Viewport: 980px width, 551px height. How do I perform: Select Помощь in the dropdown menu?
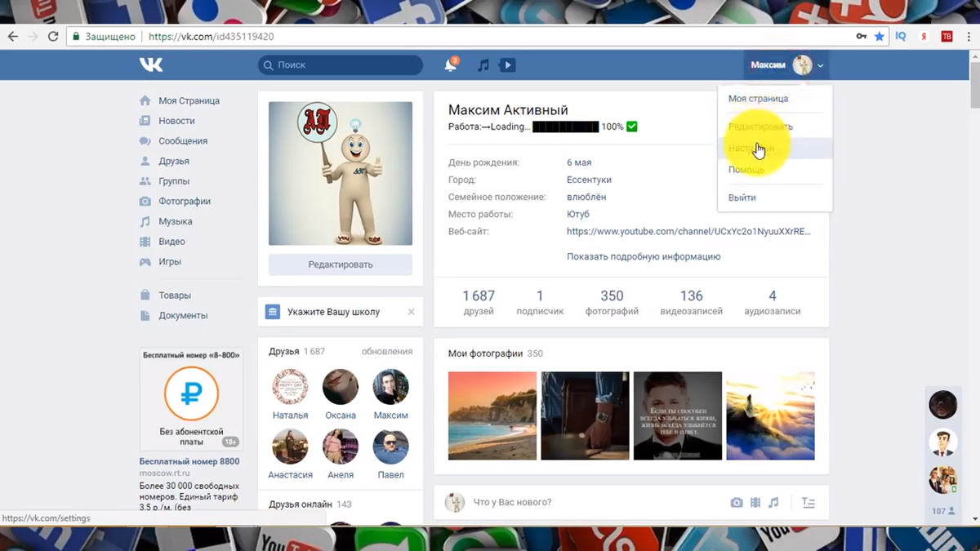(x=775, y=170)
